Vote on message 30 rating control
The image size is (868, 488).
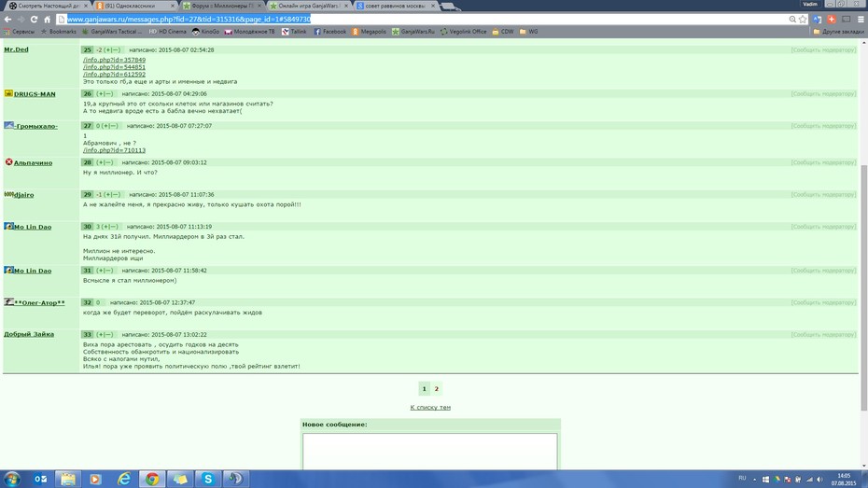109,227
